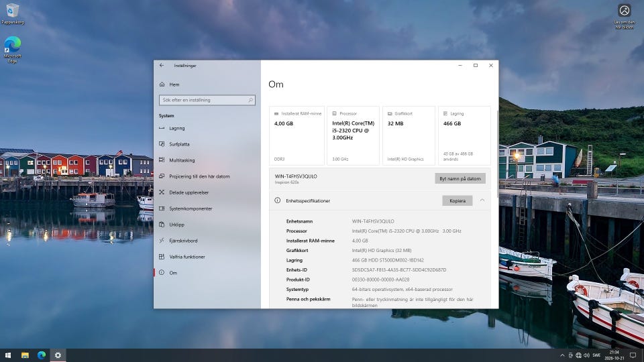Click Byt namn på datorn button
This screenshot has width=644, height=362.
coord(460,178)
